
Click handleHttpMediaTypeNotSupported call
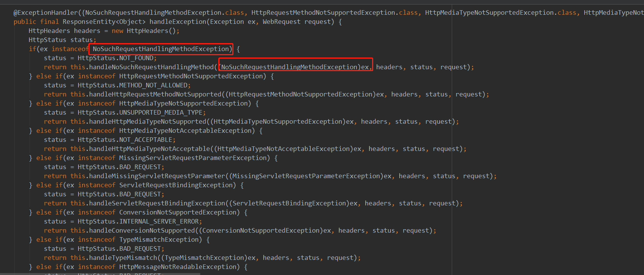point(147,121)
